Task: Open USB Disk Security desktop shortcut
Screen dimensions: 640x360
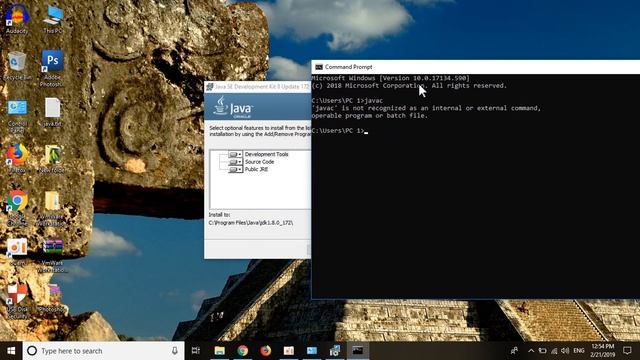Action: pos(17,301)
